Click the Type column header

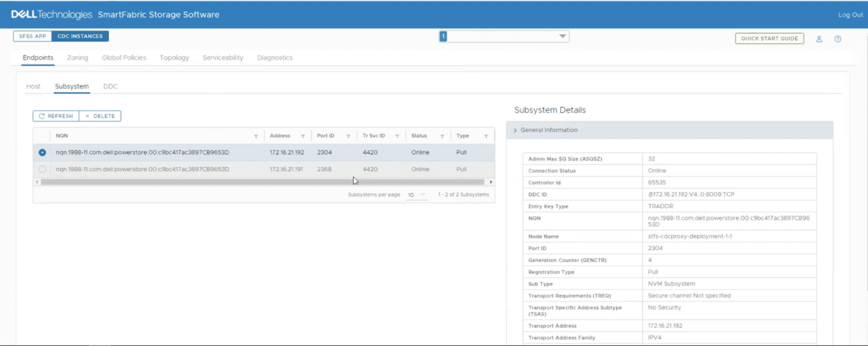tap(462, 136)
